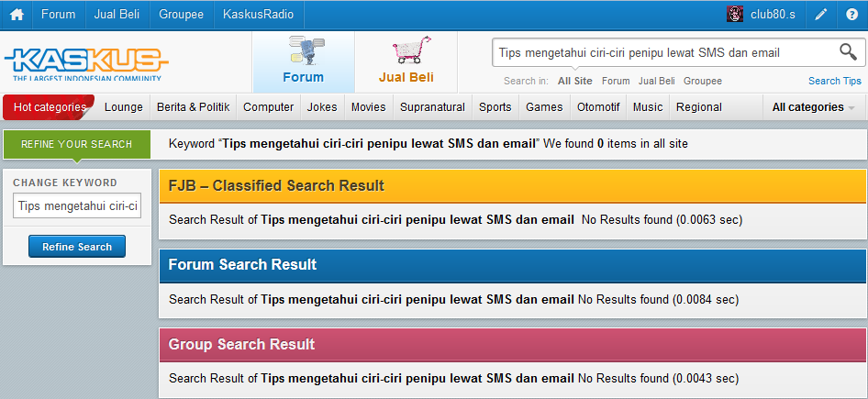Click the FJB – Classified Search Result header
The image size is (868, 399).
tap(513, 186)
